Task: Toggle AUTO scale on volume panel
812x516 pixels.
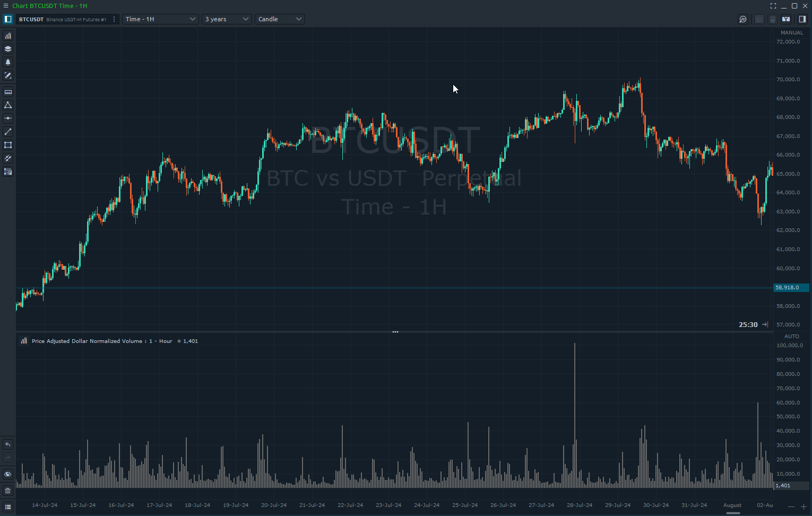Action: point(792,337)
